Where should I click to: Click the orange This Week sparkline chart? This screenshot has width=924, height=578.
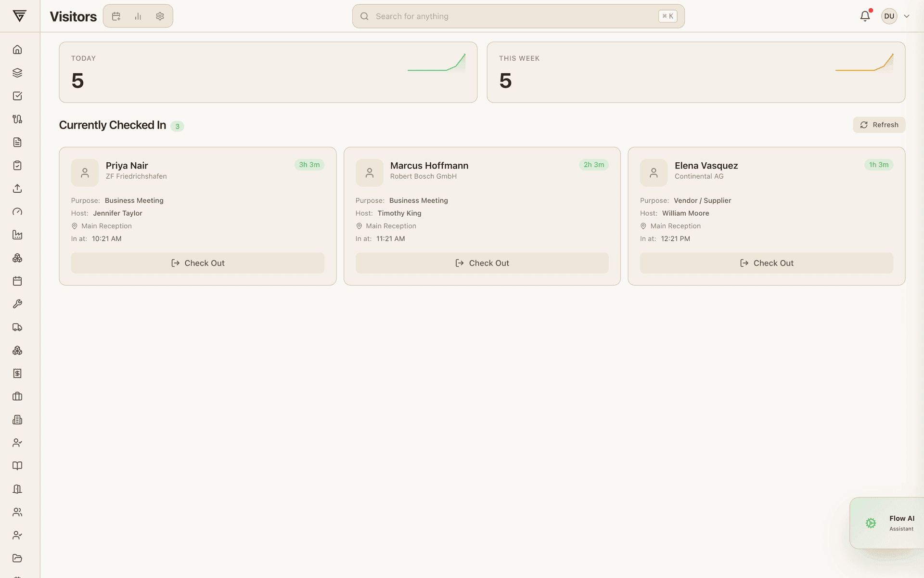(864, 63)
